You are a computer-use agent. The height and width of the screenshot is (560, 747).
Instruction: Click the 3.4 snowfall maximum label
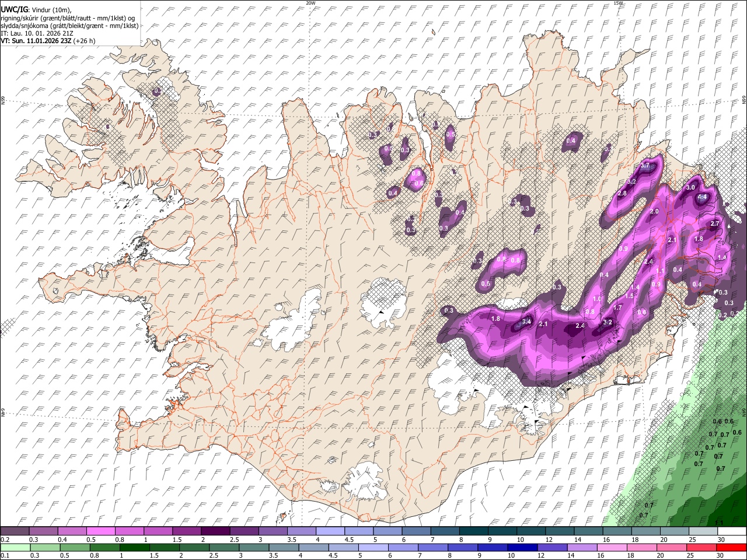[526, 321]
